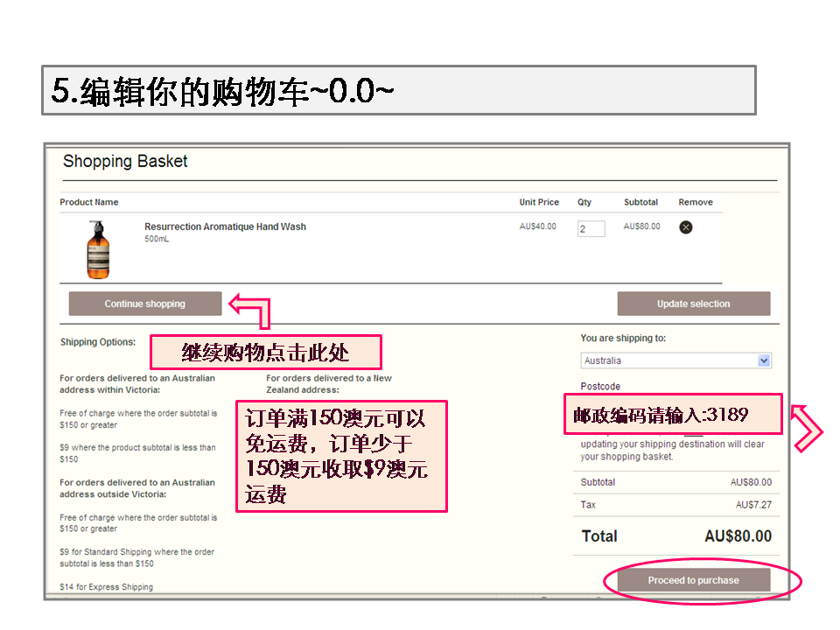Click the pink chevron arrow on right edge

(x=808, y=428)
